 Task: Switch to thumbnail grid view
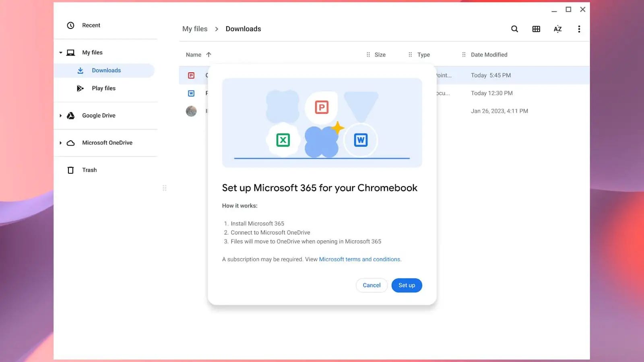[x=536, y=29]
